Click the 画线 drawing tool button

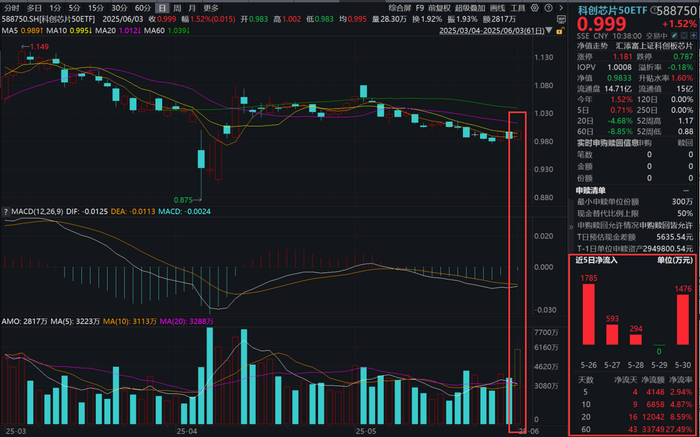coord(497,8)
